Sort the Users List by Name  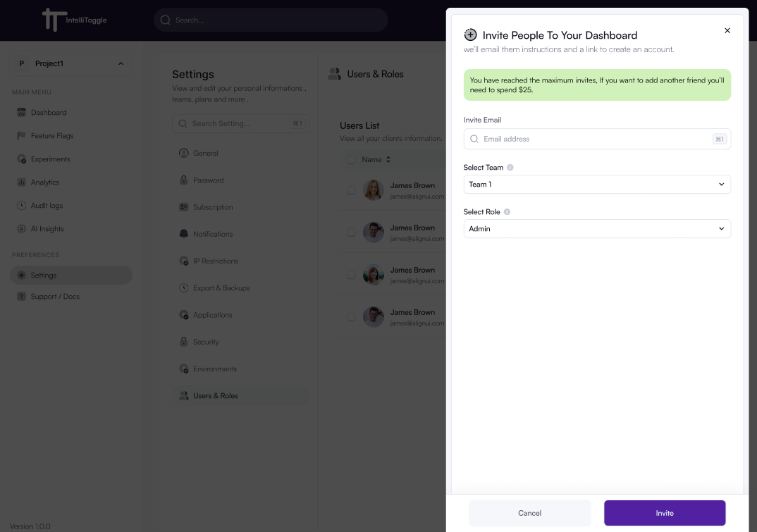pyautogui.click(x=376, y=159)
